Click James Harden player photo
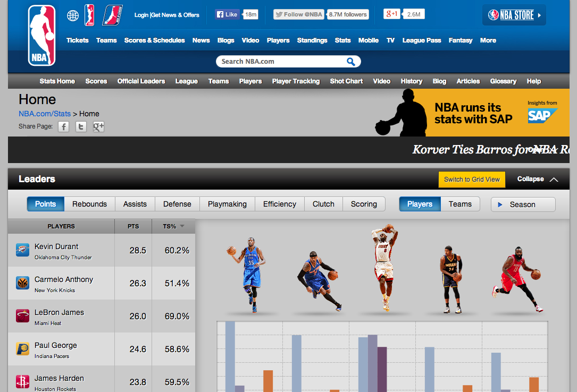The image size is (577, 392). tap(517, 279)
